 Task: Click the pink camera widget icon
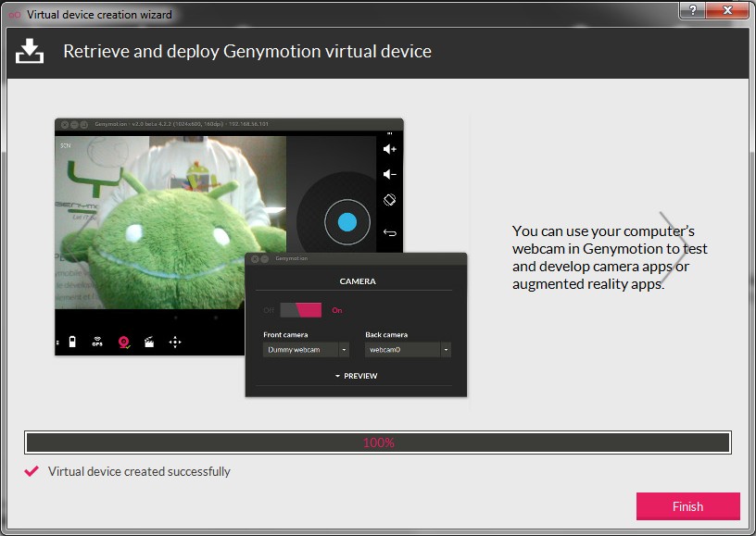pos(124,342)
